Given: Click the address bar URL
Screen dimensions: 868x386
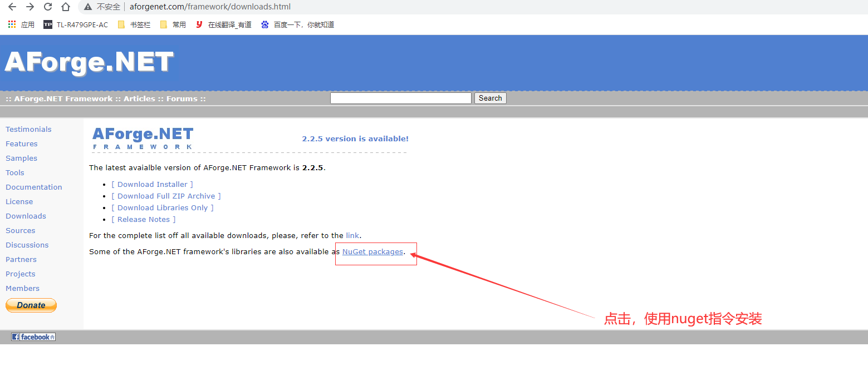Looking at the screenshot, I should [x=209, y=7].
